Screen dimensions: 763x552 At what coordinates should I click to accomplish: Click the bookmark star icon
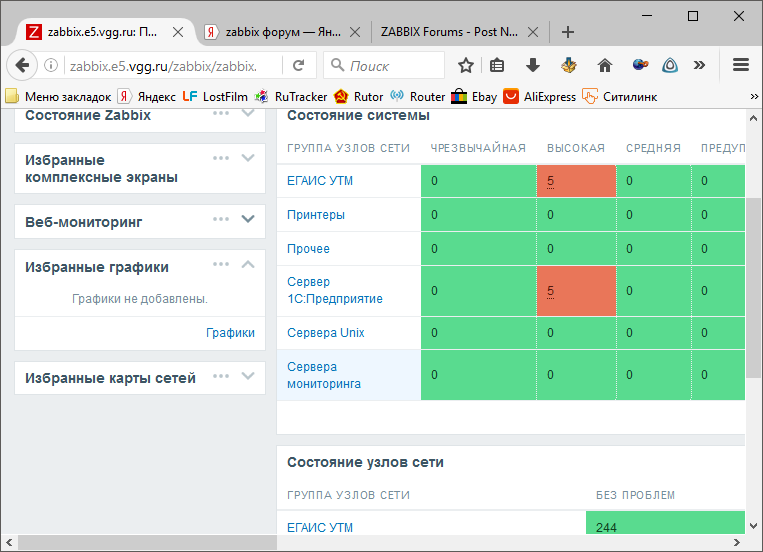click(466, 66)
